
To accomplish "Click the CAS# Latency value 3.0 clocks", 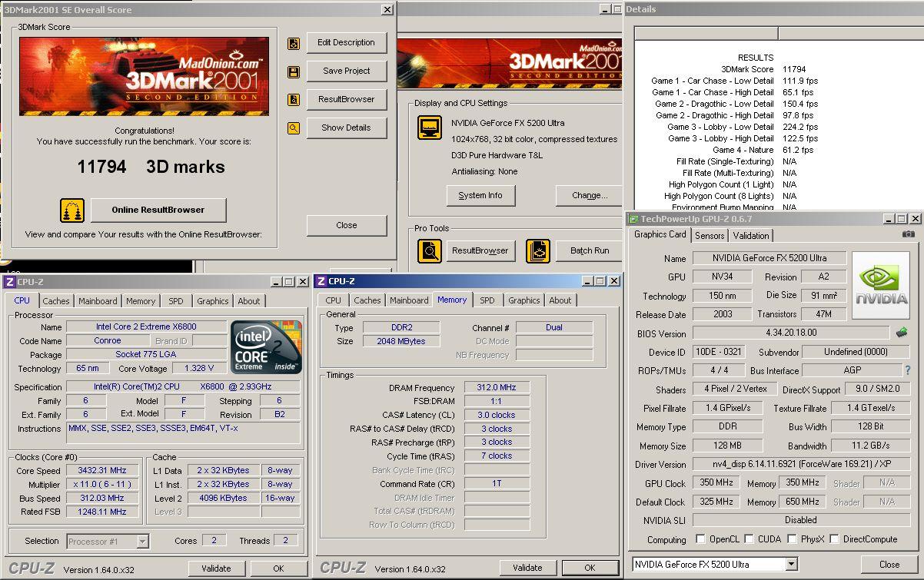I will coord(497,415).
